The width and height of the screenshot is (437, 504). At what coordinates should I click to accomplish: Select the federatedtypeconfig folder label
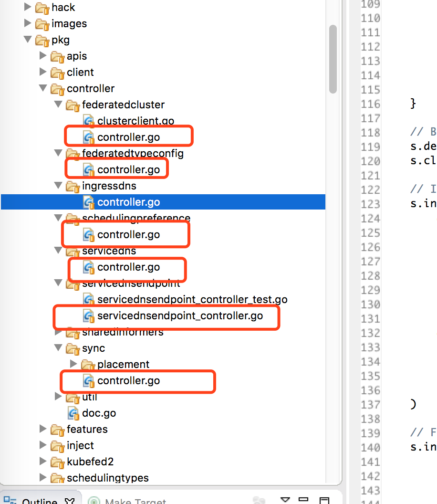[133, 153]
